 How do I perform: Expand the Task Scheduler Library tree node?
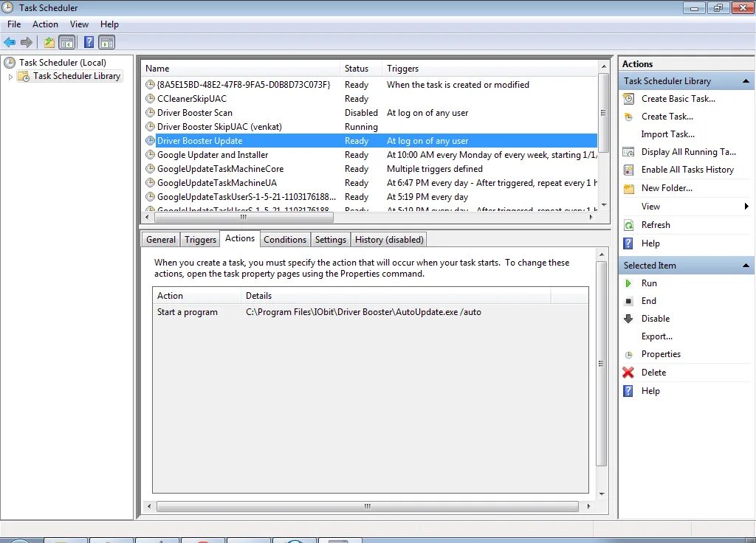pos(10,77)
